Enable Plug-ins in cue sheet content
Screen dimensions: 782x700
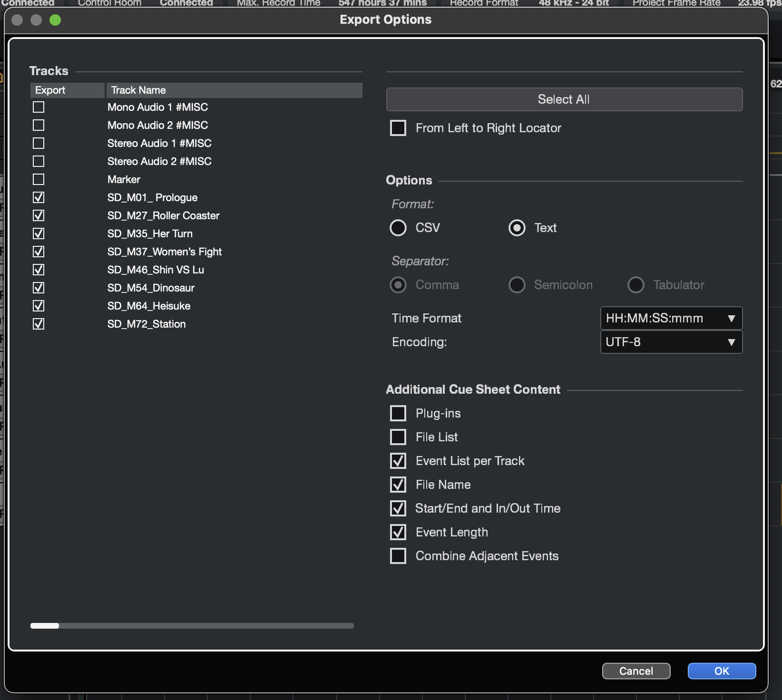click(x=398, y=413)
